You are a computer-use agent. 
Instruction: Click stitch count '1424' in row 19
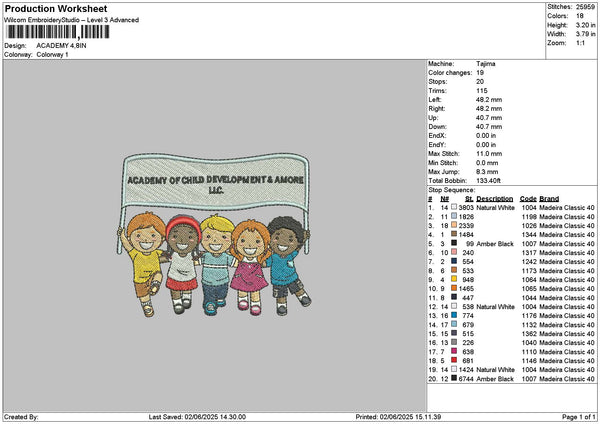pyautogui.click(x=466, y=370)
